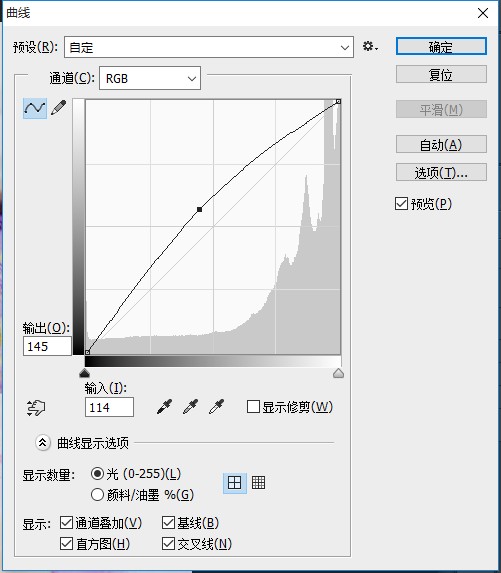
Task: Click the white point slider triangle
Action: click(338, 373)
